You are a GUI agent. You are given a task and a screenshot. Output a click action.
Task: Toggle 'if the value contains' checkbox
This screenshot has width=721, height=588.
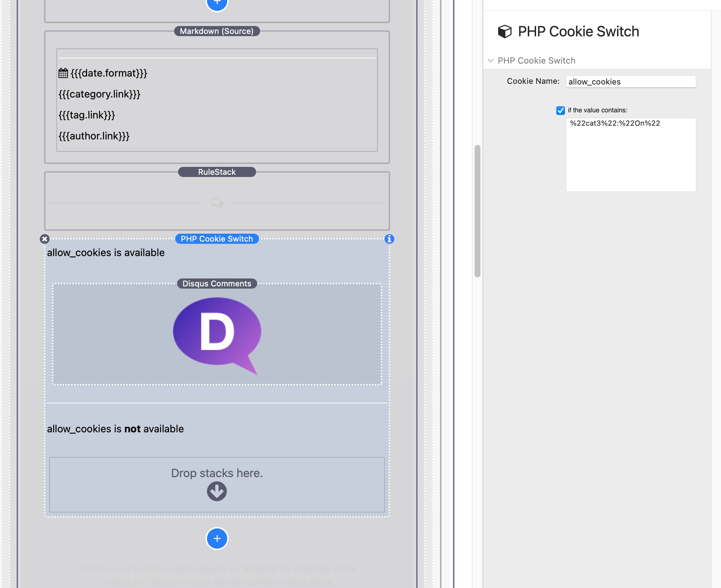560,110
